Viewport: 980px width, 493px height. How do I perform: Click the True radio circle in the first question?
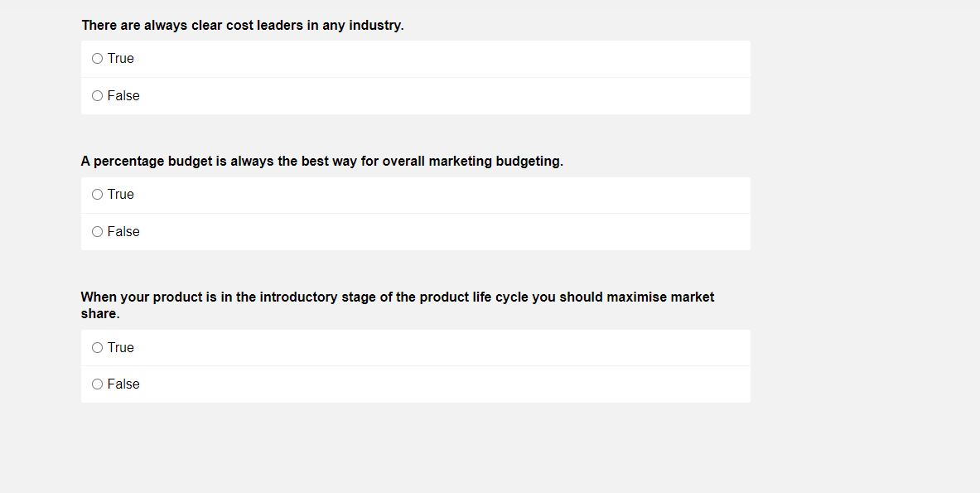[x=97, y=58]
